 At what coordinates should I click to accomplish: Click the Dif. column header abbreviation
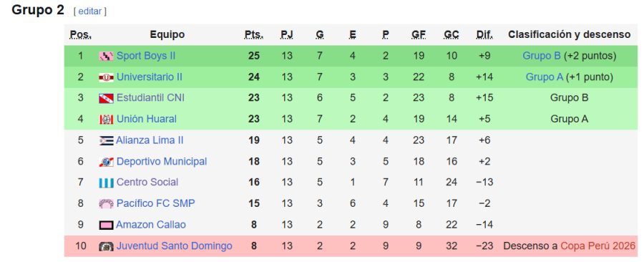(484, 34)
